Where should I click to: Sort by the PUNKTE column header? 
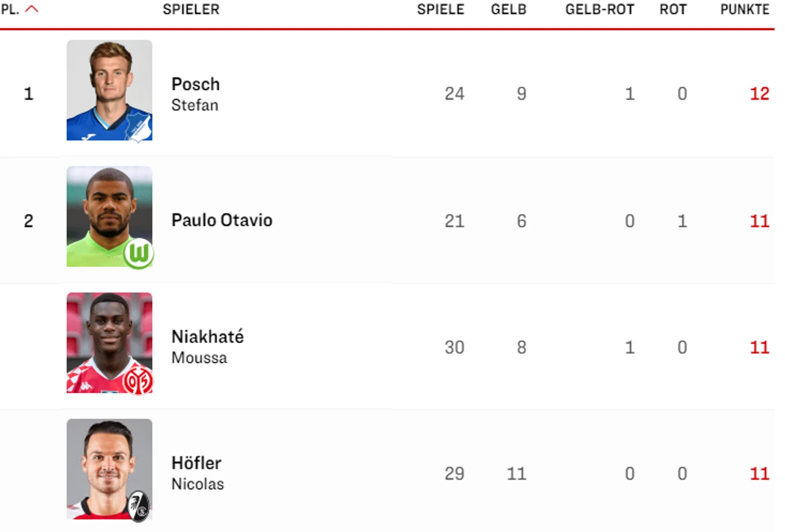click(745, 10)
